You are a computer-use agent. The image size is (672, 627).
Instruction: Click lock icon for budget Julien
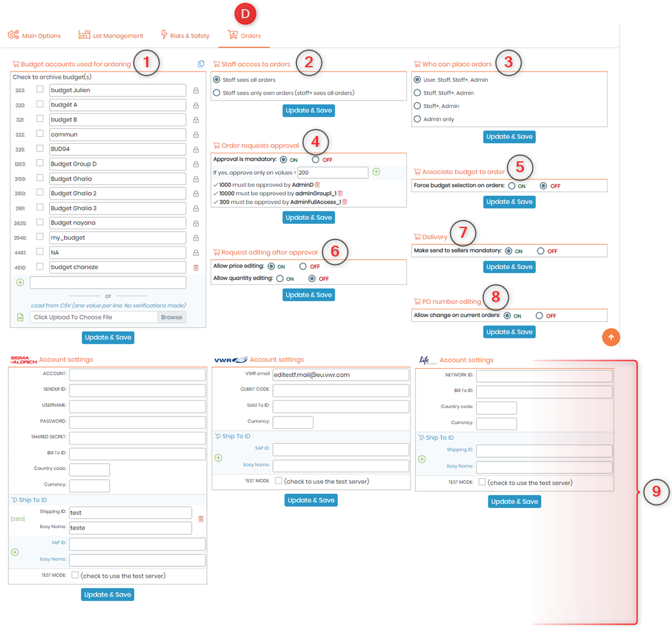coord(196,90)
